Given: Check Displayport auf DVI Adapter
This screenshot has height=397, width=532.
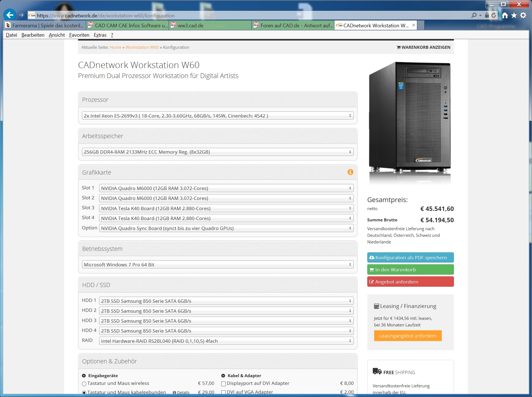Looking at the screenshot, I should (x=224, y=383).
